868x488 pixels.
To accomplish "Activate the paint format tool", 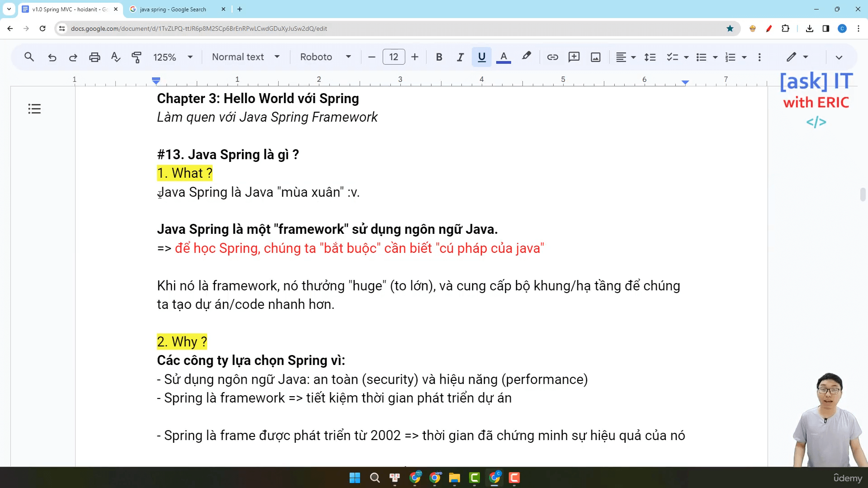I will 137,57.
